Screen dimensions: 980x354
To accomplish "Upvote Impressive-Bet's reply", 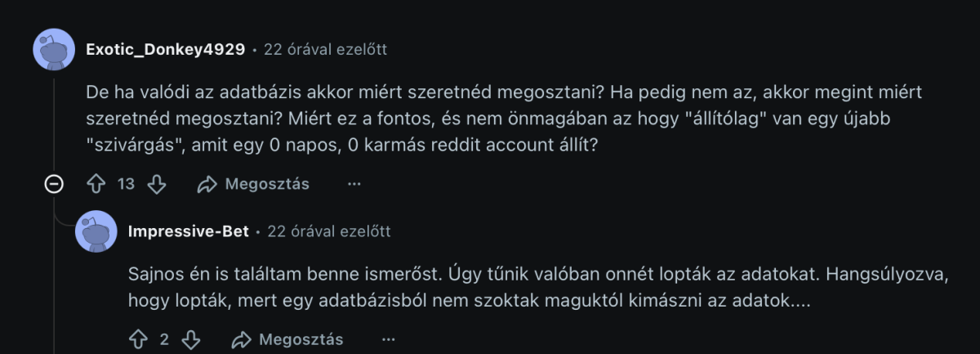I will (x=139, y=339).
